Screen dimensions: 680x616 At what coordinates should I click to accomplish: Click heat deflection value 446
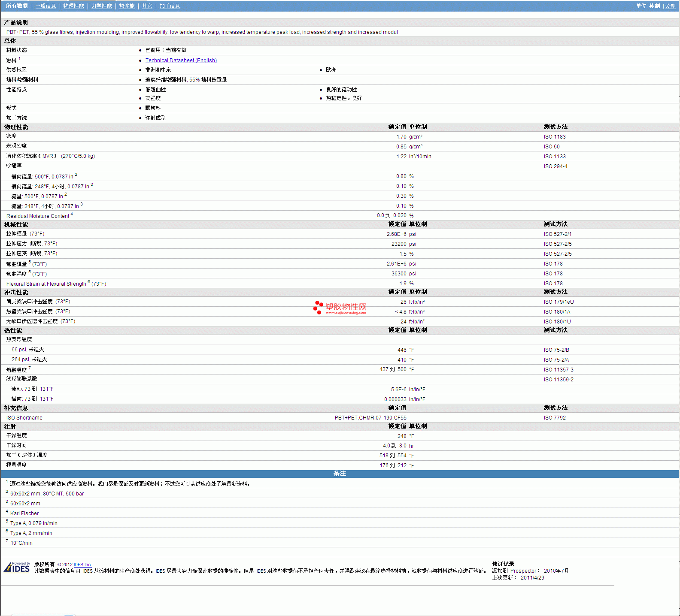[x=402, y=350]
